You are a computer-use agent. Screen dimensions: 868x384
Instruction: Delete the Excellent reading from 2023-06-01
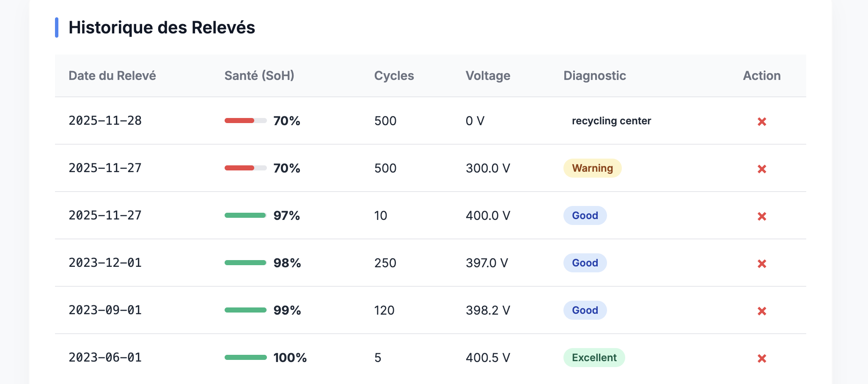click(x=761, y=359)
